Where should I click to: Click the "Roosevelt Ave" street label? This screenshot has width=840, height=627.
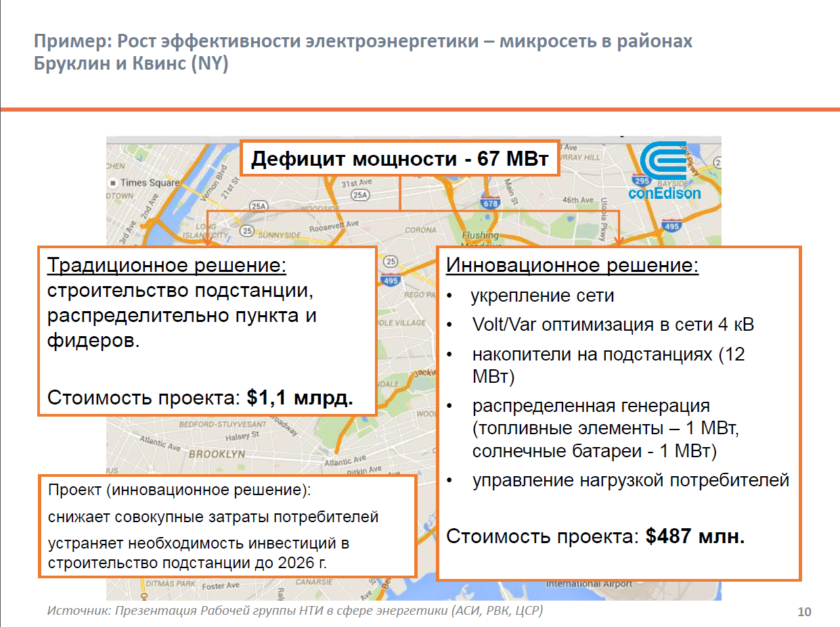pyautogui.click(x=333, y=227)
